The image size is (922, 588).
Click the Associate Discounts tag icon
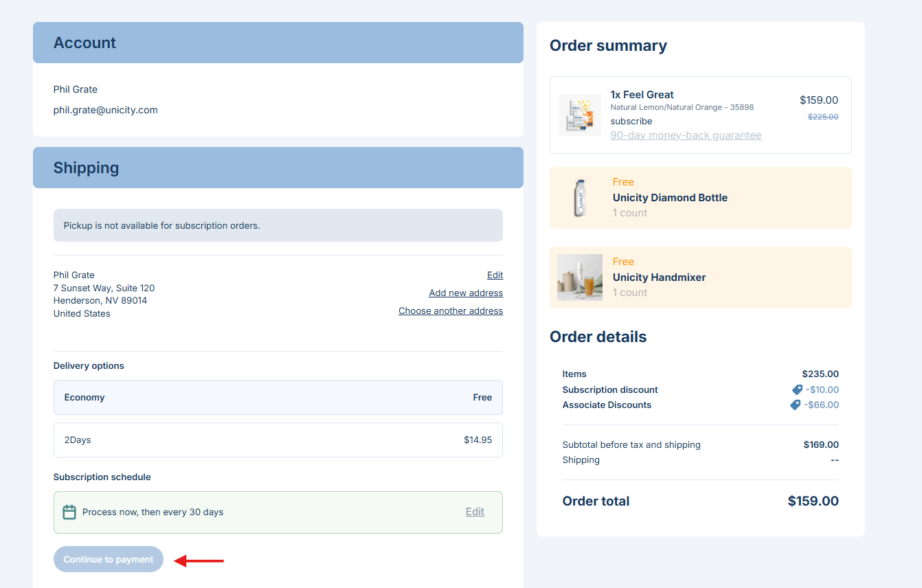click(x=796, y=405)
